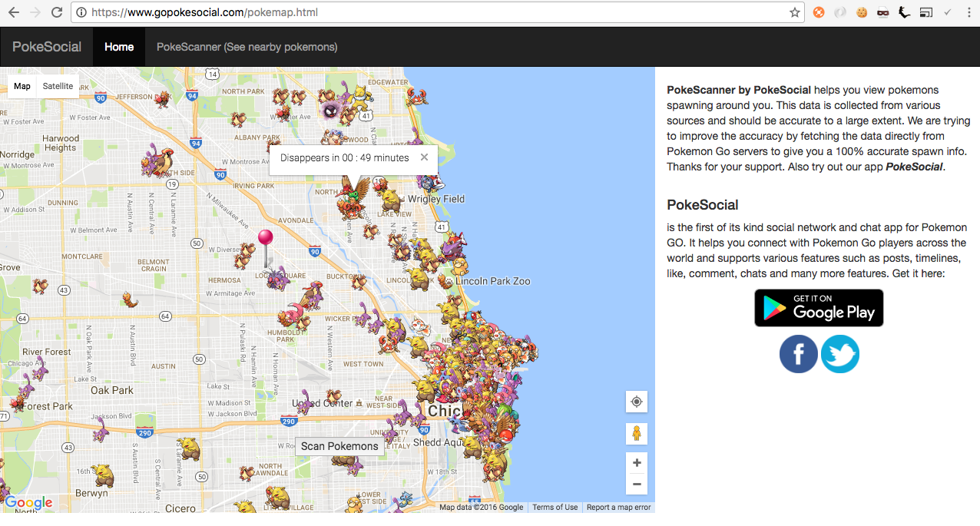Image resolution: width=980 pixels, height=526 pixels.
Task: Click the Get it on Google Play badge
Action: point(818,307)
